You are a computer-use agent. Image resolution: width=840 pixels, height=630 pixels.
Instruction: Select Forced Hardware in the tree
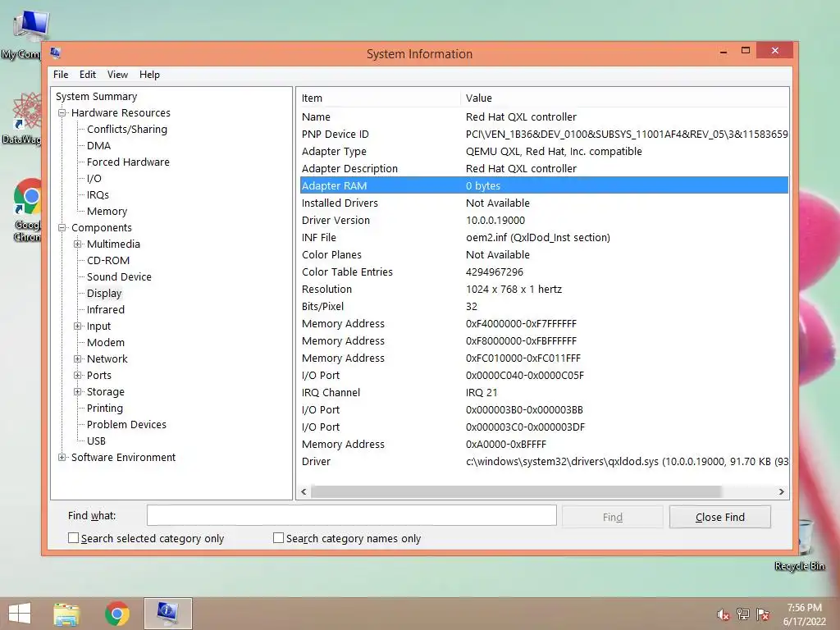pyautogui.click(x=128, y=162)
